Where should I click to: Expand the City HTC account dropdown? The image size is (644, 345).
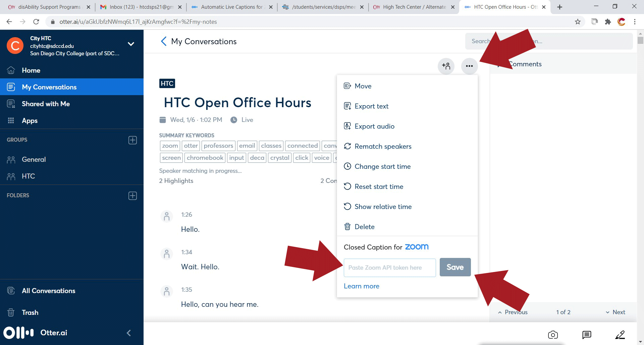click(131, 44)
